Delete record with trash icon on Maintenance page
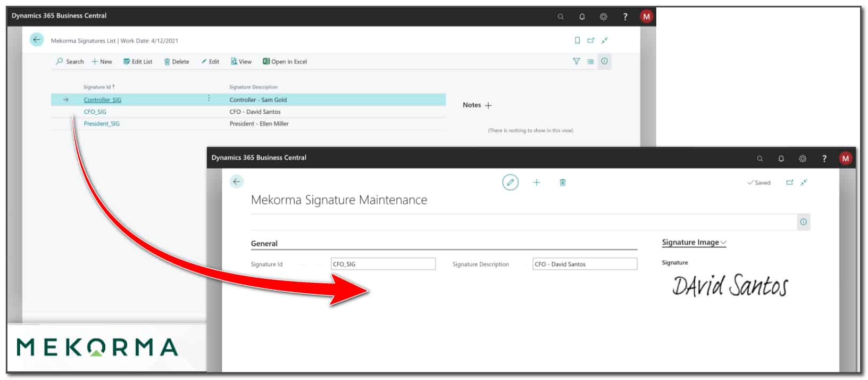 coord(563,183)
